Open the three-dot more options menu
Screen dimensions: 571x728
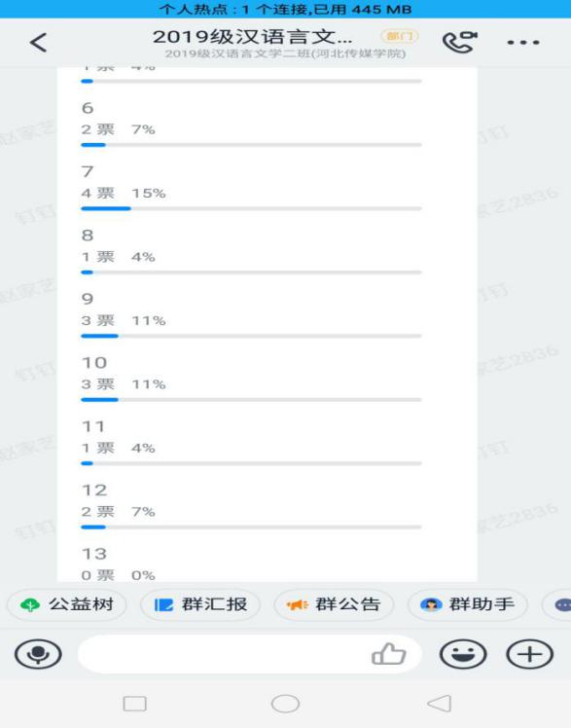[x=523, y=42]
